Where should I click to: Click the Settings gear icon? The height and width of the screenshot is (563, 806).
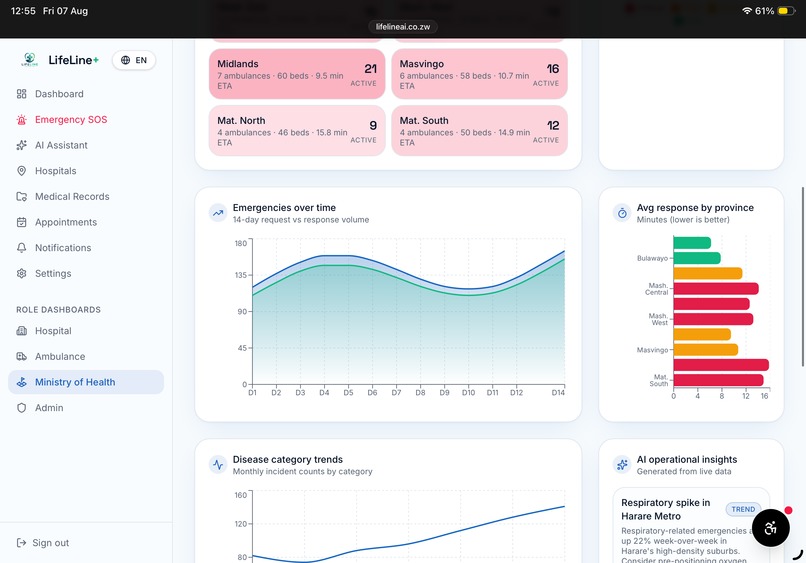pyautogui.click(x=22, y=274)
